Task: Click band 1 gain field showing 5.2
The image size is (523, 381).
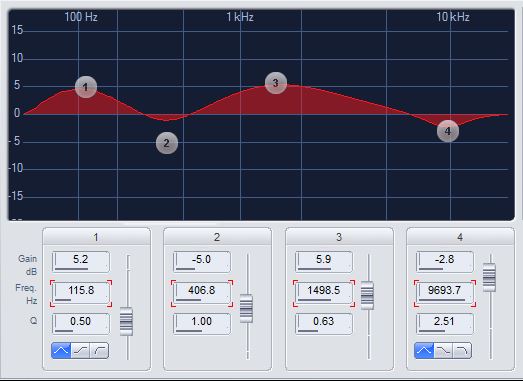Action: click(x=81, y=262)
